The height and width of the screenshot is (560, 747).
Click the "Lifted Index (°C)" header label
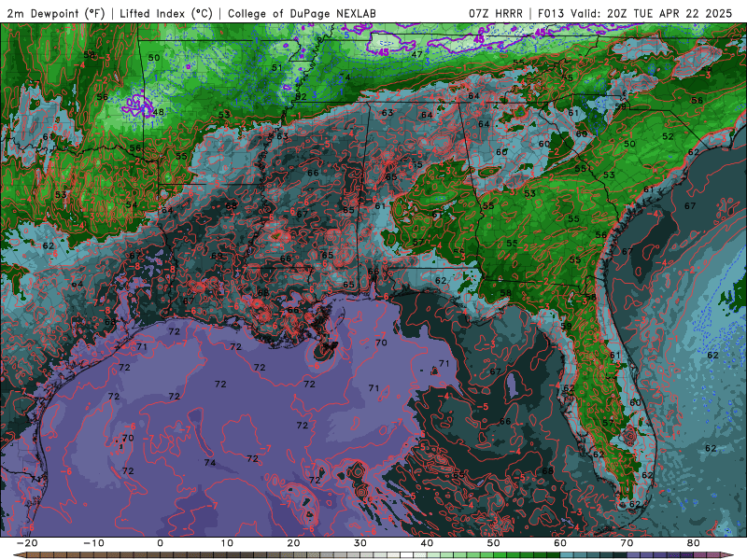(x=166, y=13)
